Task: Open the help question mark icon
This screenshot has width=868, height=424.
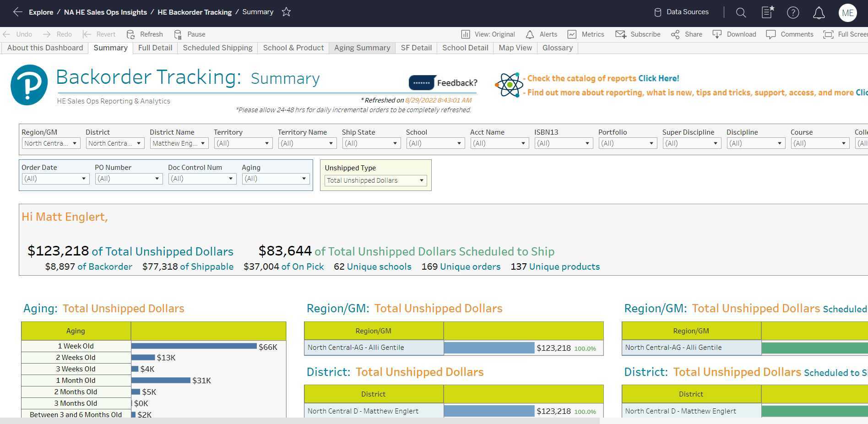Action: (x=793, y=12)
